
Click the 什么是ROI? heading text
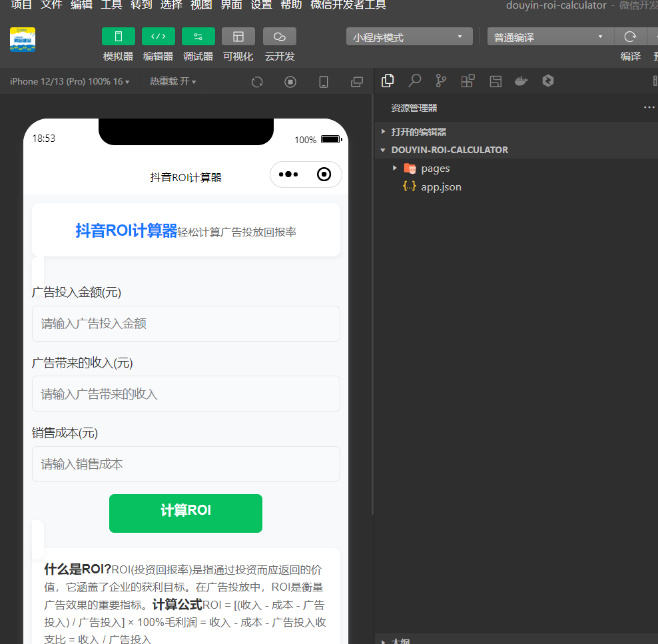click(x=78, y=569)
